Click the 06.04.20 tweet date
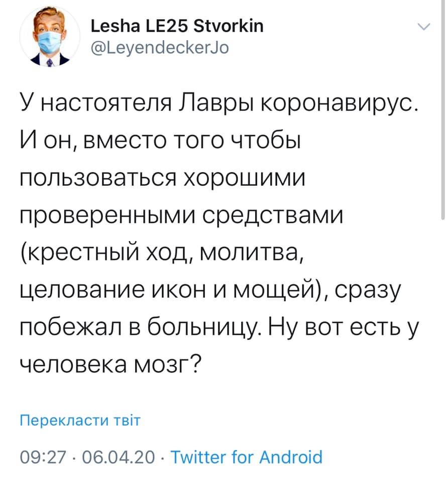This screenshot has height=482, width=448. (118, 457)
